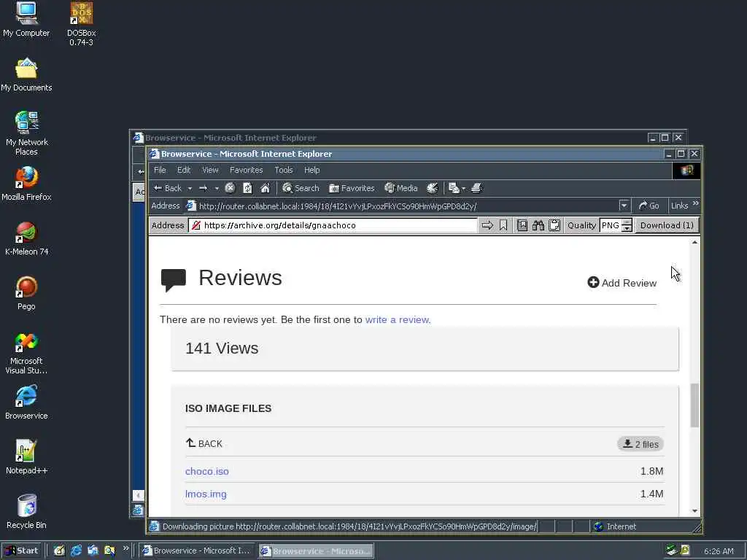Click the vertical scrollbar thumb

coord(694,405)
